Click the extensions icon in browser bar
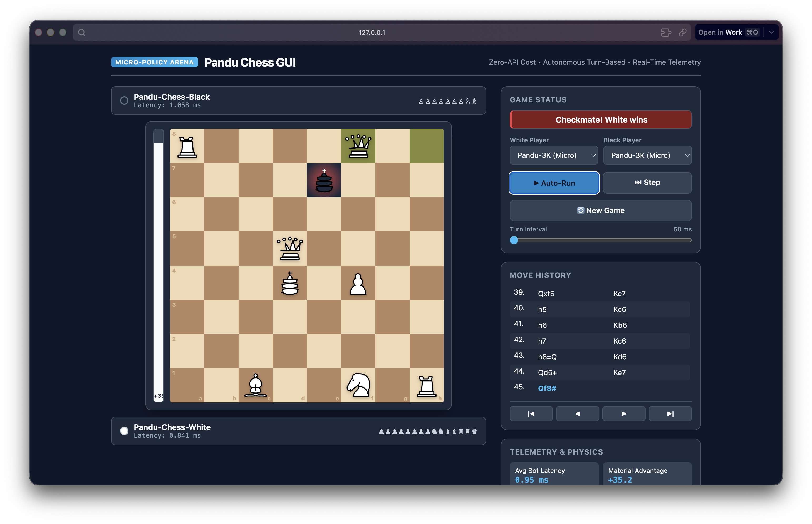 (666, 32)
